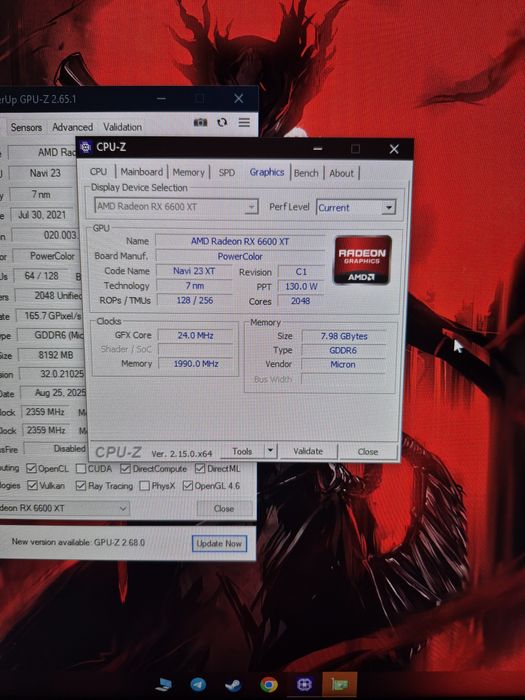This screenshot has width=525, height=700.
Task: Click the Radeon Graphics AMD logo
Action: click(362, 260)
